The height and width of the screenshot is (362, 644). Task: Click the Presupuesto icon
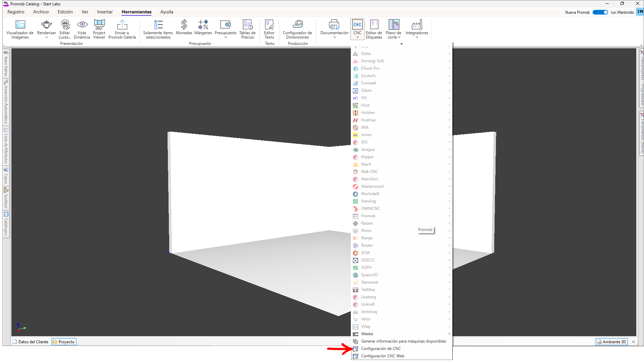pyautogui.click(x=225, y=24)
